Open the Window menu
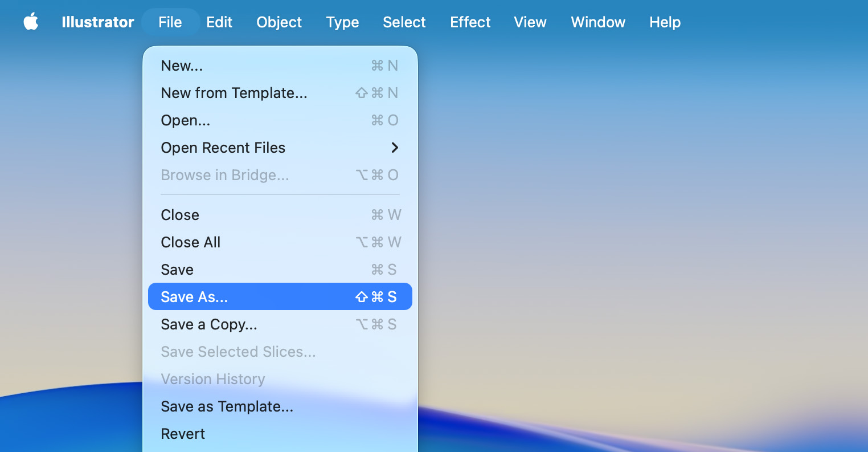Image resolution: width=868 pixels, height=452 pixels. coord(597,22)
